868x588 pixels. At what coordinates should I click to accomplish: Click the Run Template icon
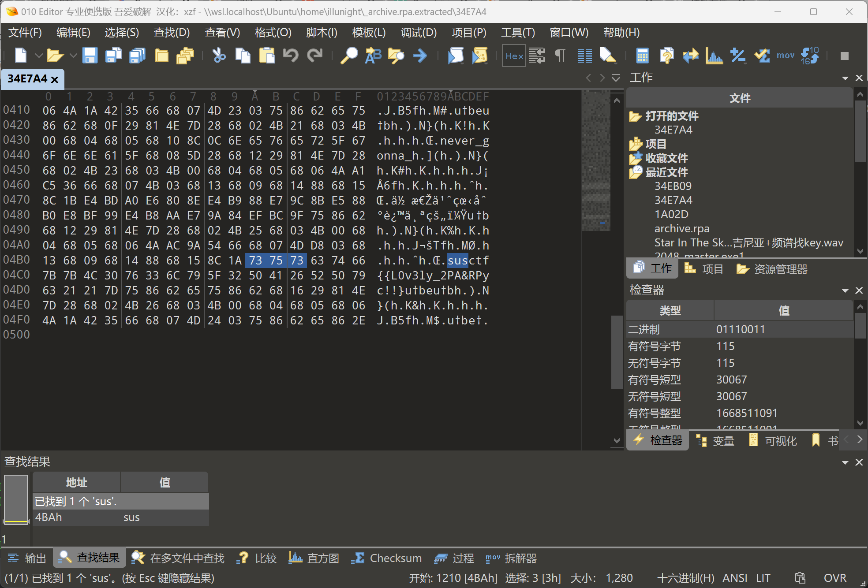coord(479,56)
